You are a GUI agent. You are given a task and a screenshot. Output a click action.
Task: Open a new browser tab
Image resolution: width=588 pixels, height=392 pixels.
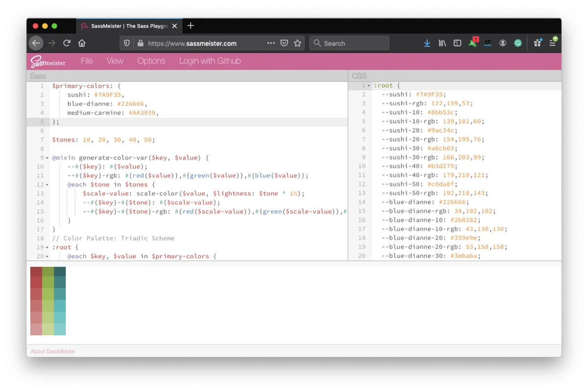point(191,25)
